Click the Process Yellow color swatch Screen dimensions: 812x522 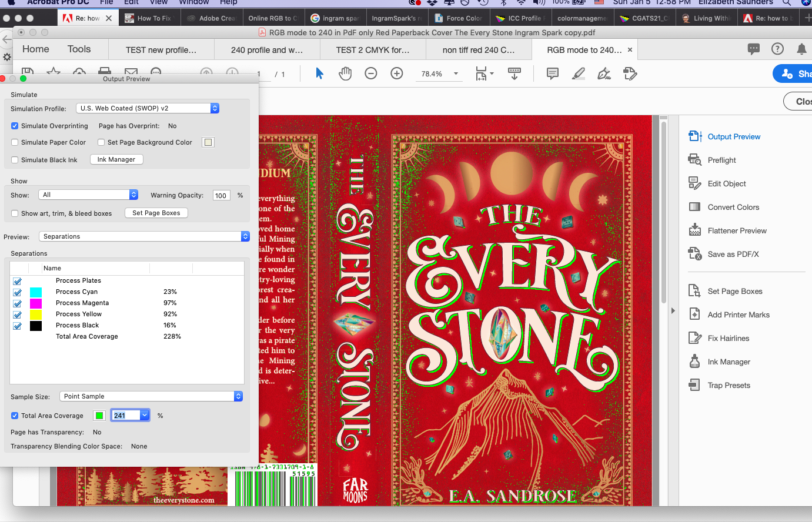pyautogui.click(x=36, y=314)
